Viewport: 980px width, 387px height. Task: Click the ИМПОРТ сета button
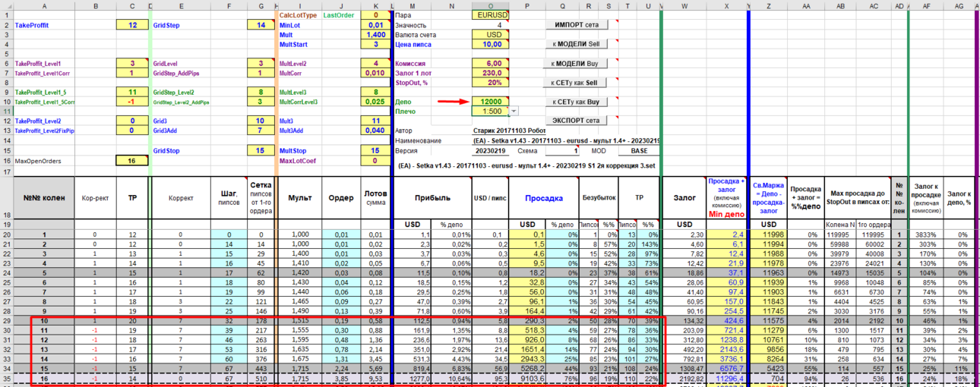click(x=576, y=25)
